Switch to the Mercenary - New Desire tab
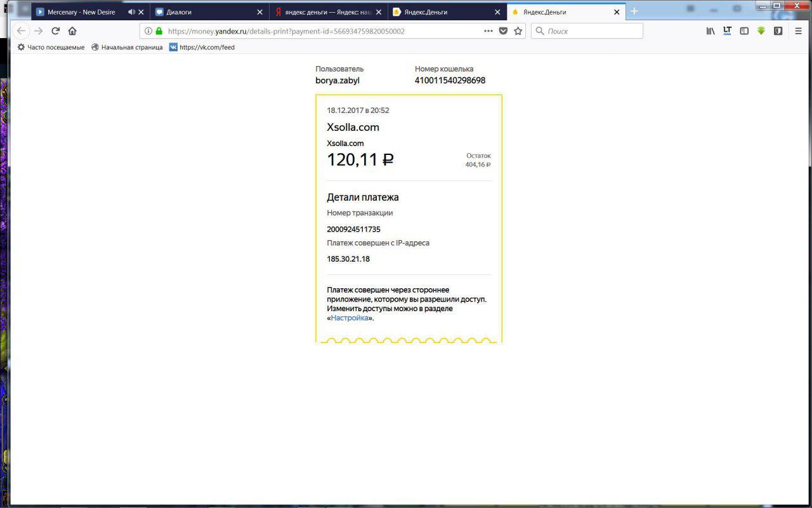The image size is (812, 508). pos(81,12)
